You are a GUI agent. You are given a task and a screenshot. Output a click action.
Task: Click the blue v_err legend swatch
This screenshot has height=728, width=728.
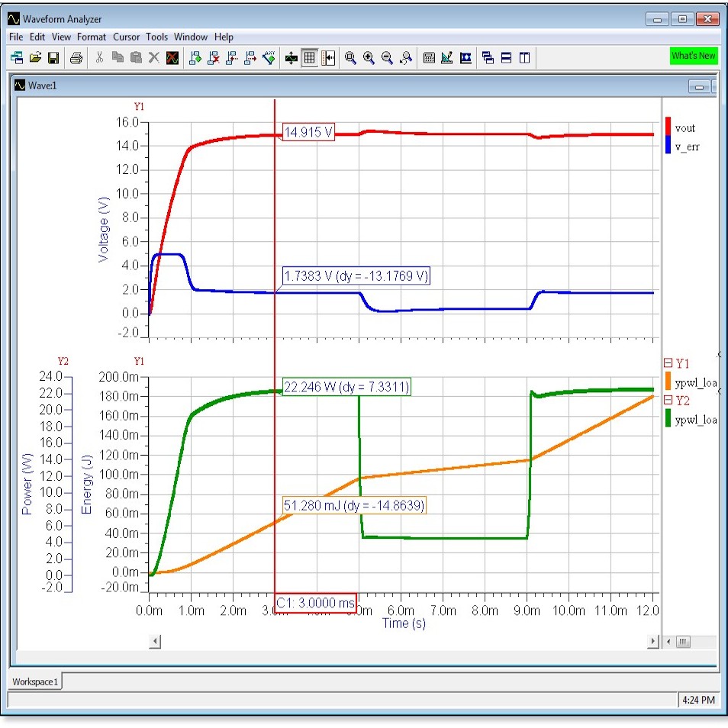pyautogui.click(x=668, y=145)
